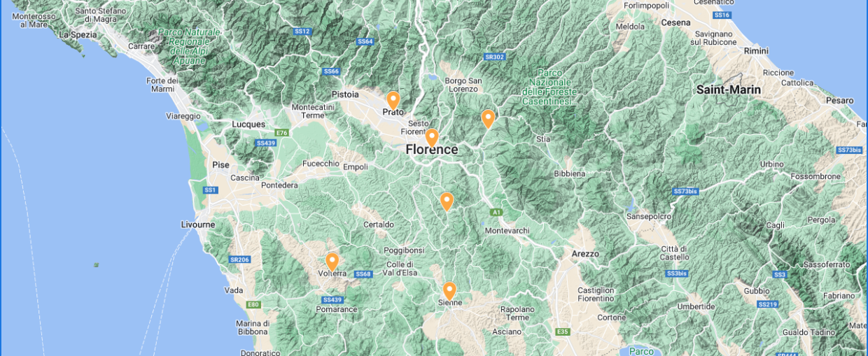This screenshot has height=356, width=868.
Task: Select the La Spezia label
Action: 78,34
